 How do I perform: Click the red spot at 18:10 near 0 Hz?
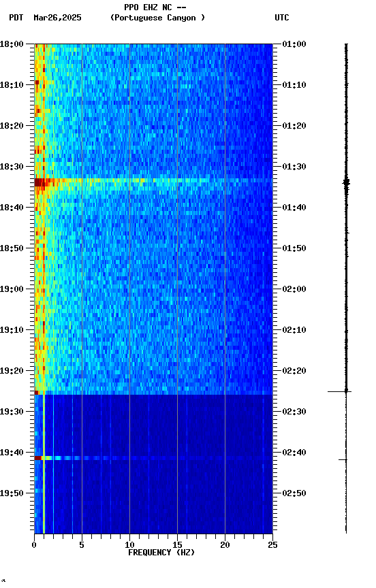click(x=37, y=82)
